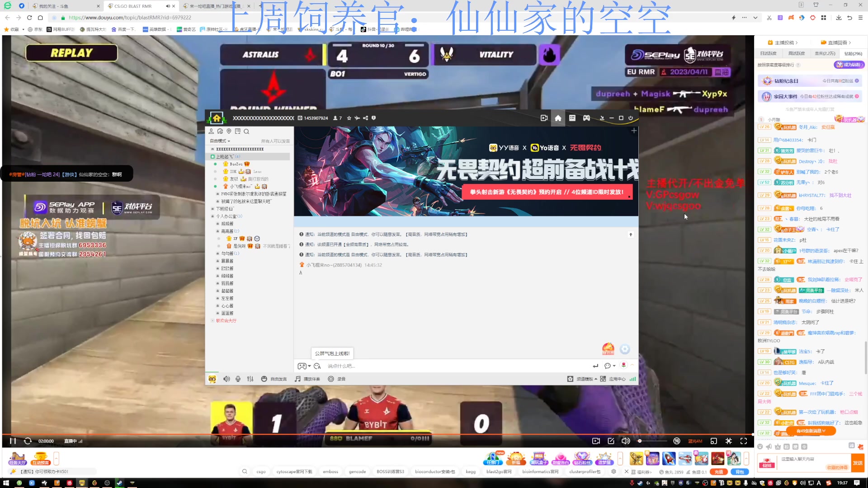Click the REPLAY badge on the stream
Image resolution: width=868 pixels, height=488 pixels.
click(71, 53)
